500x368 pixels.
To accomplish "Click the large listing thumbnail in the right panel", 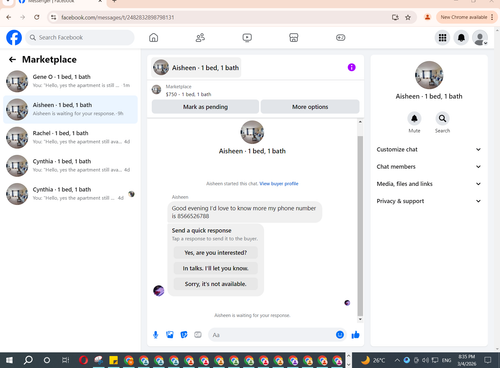I will (429, 75).
